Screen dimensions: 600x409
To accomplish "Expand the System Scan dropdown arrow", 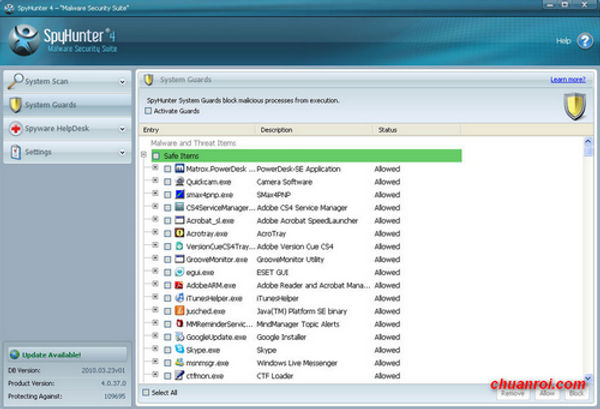I will [x=122, y=82].
